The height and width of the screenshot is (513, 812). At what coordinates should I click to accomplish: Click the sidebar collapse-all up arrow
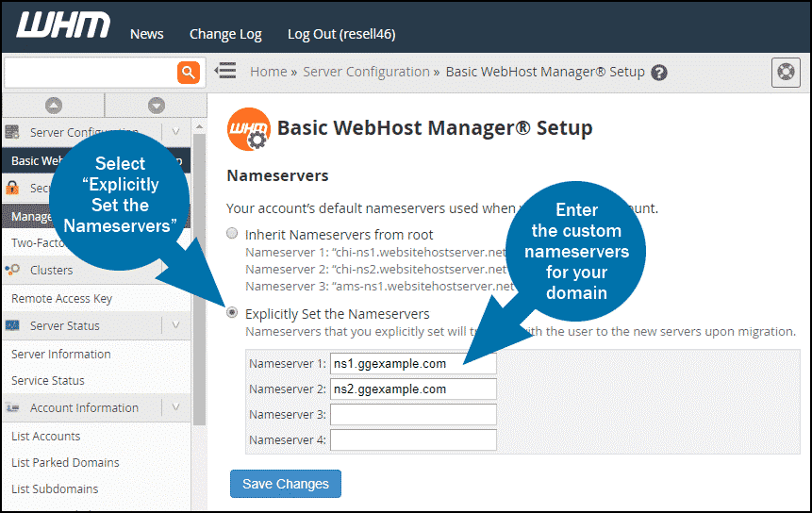(54, 106)
